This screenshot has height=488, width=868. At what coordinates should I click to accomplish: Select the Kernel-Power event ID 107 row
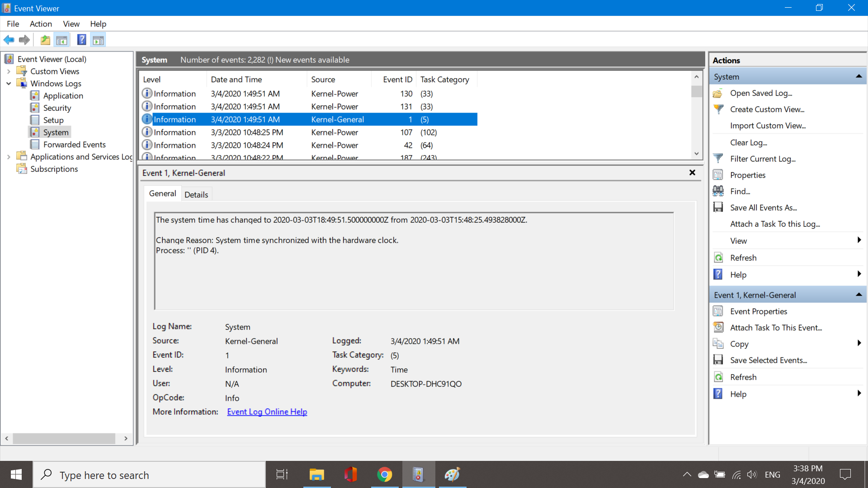(308, 132)
